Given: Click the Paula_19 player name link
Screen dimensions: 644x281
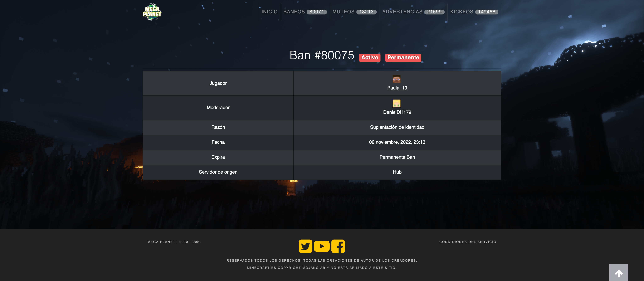Looking at the screenshot, I should (x=397, y=88).
